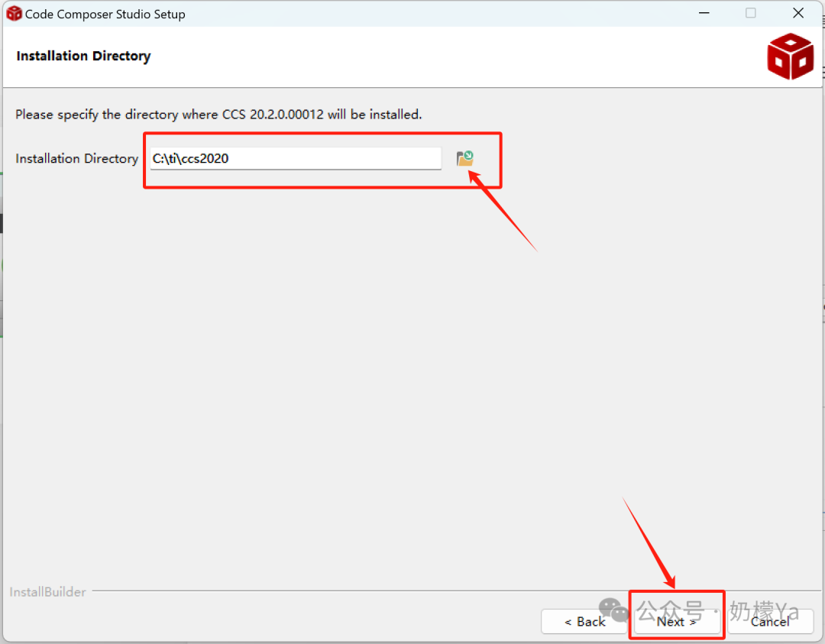This screenshot has width=825, height=644.
Task: Focus the C:\ti\ccs2020 installation path field
Action: click(296, 158)
